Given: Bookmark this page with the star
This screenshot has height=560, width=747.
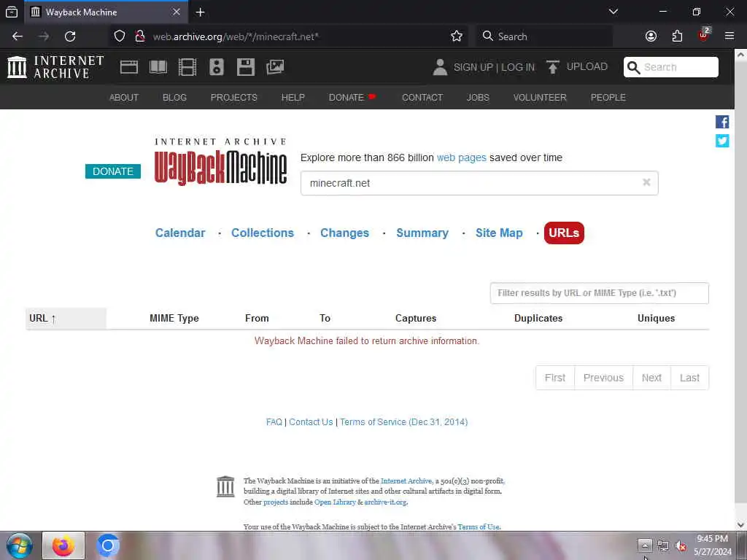Looking at the screenshot, I should pyautogui.click(x=457, y=36).
